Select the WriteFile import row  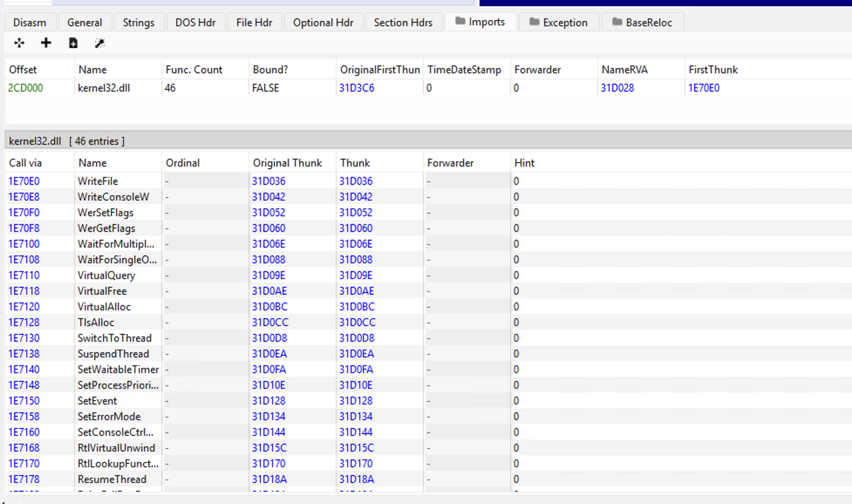click(98, 181)
